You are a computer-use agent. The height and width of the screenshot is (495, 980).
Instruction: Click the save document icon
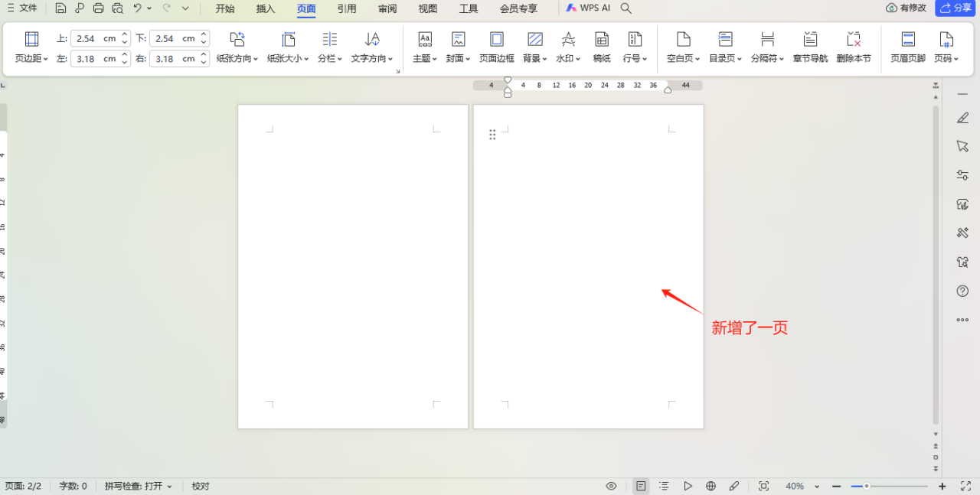(x=60, y=8)
